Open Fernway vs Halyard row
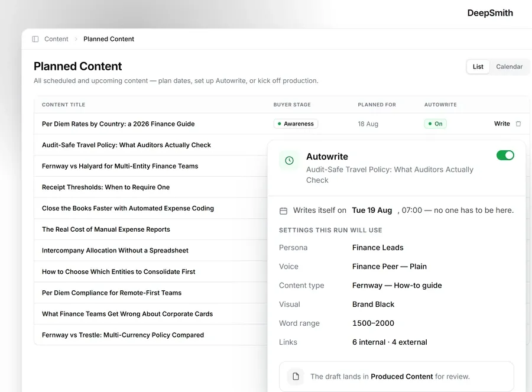The image size is (532, 392). [120, 166]
